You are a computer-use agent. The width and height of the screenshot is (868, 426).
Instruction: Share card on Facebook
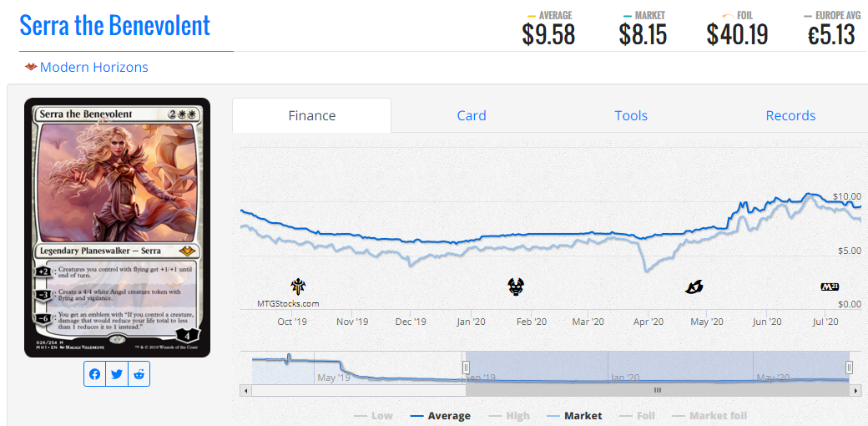point(94,374)
